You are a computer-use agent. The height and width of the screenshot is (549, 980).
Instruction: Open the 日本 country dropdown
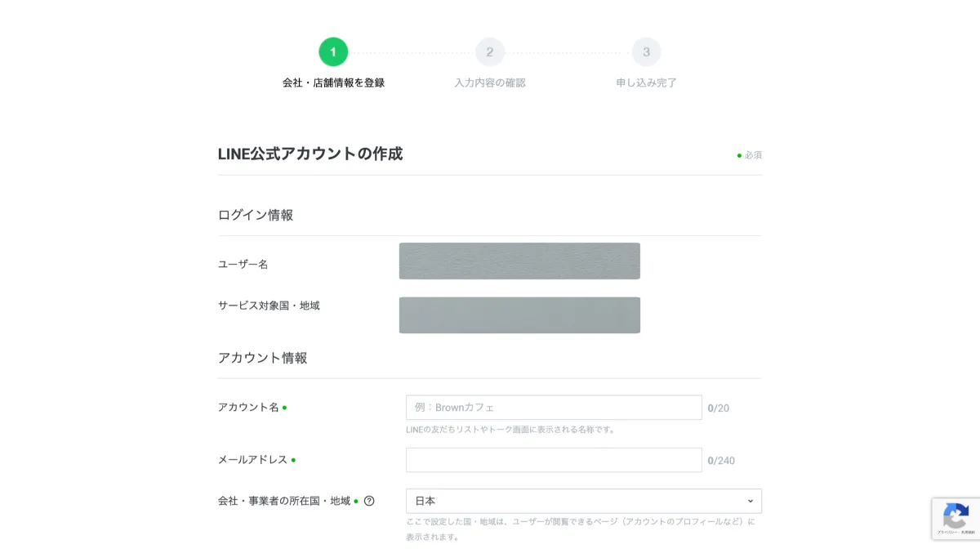click(584, 501)
